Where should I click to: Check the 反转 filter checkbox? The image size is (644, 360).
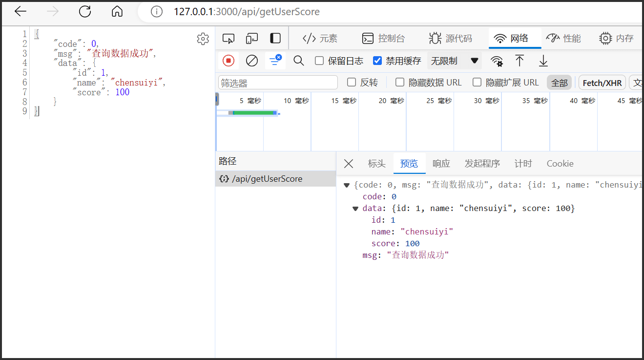[352, 82]
